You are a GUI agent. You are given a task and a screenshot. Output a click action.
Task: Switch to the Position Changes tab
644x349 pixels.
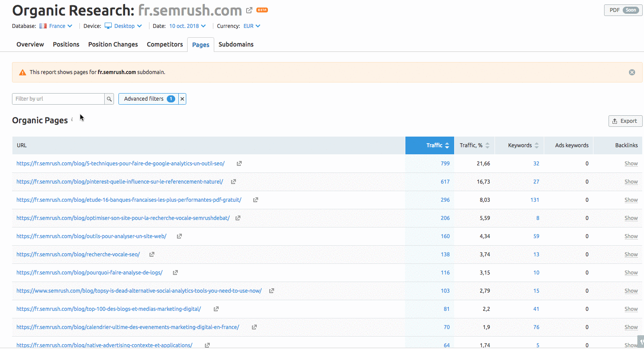[x=113, y=44]
